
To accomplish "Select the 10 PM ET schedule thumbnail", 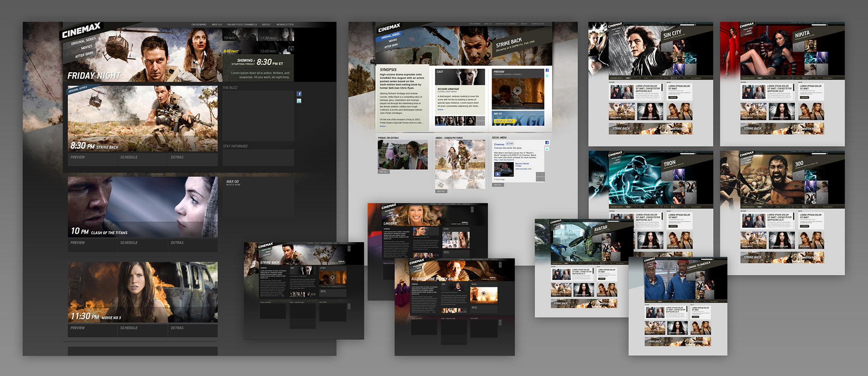I will pos(240,35).
